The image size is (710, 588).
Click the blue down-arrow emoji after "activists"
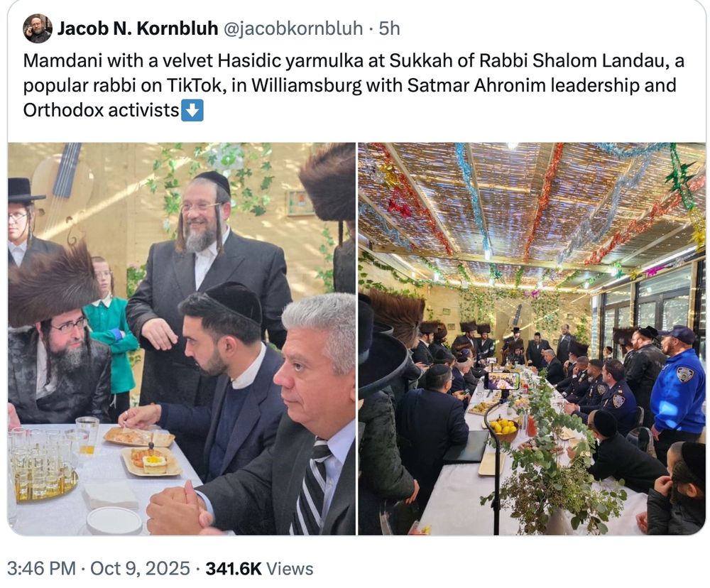[x=192, y=110]
